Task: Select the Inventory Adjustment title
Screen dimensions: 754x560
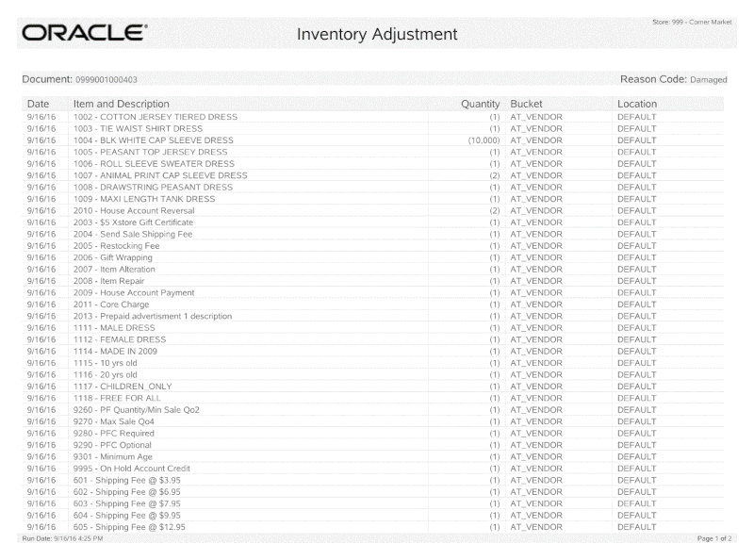Action: (376, 34)
